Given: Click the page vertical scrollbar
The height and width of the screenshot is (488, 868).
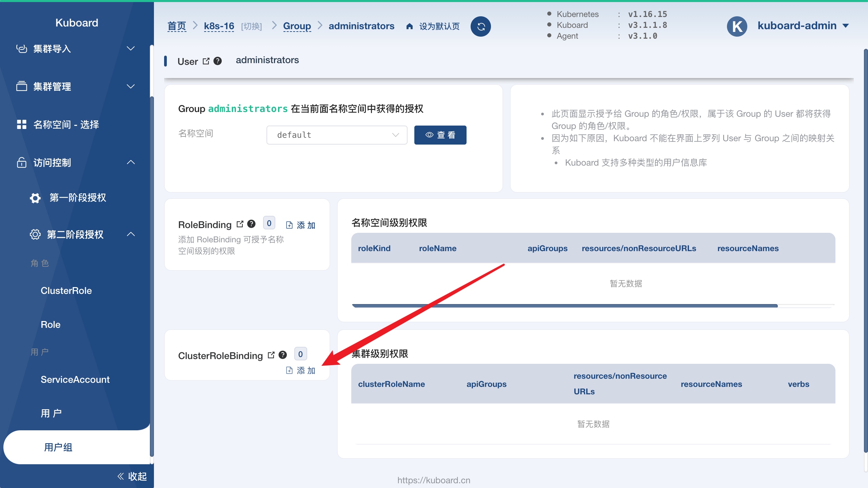Looking at the screenshot, I should pyautogui.click(x=865, y=250).
